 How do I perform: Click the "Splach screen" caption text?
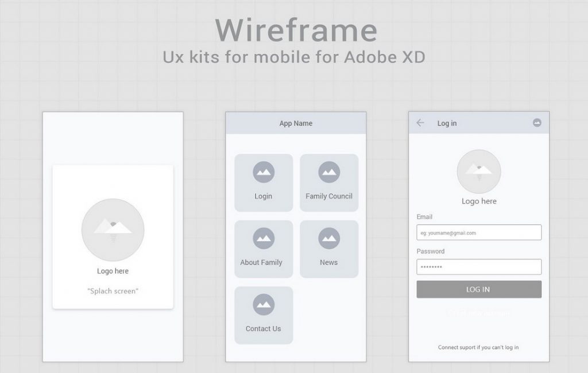[x=113, y=291]
